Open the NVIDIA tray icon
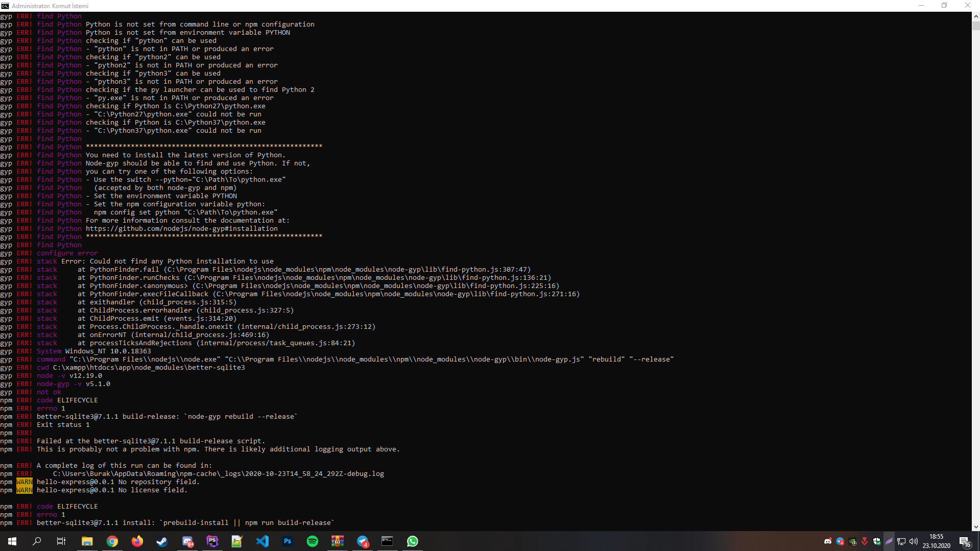980x551 pixels. pyautogui.click(x=852, y=541)
